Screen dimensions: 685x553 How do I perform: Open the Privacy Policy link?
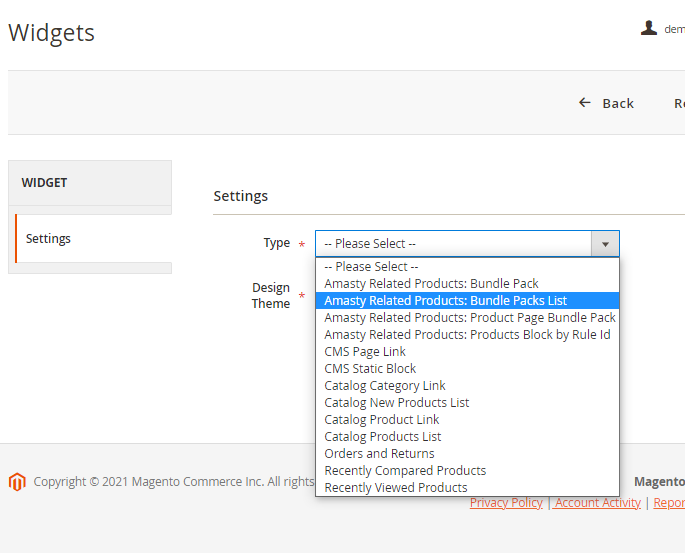click(x=506, y=503)
